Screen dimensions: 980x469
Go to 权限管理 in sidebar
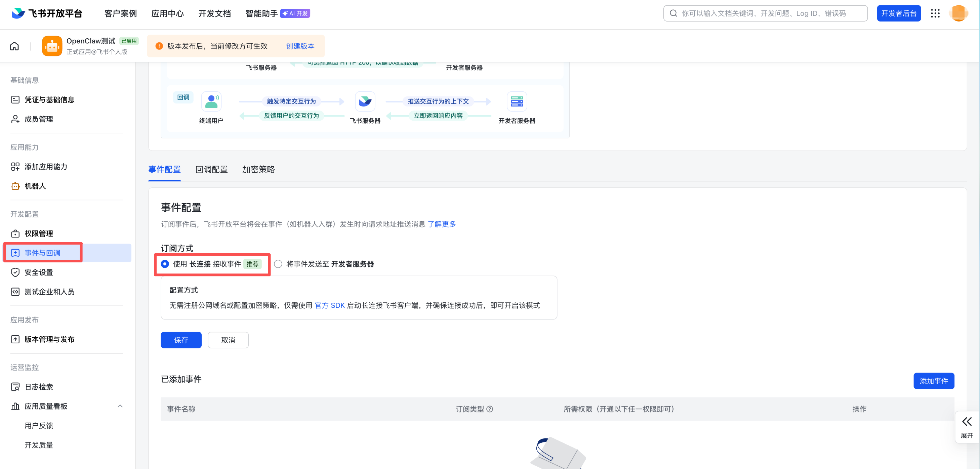[38, 233]
